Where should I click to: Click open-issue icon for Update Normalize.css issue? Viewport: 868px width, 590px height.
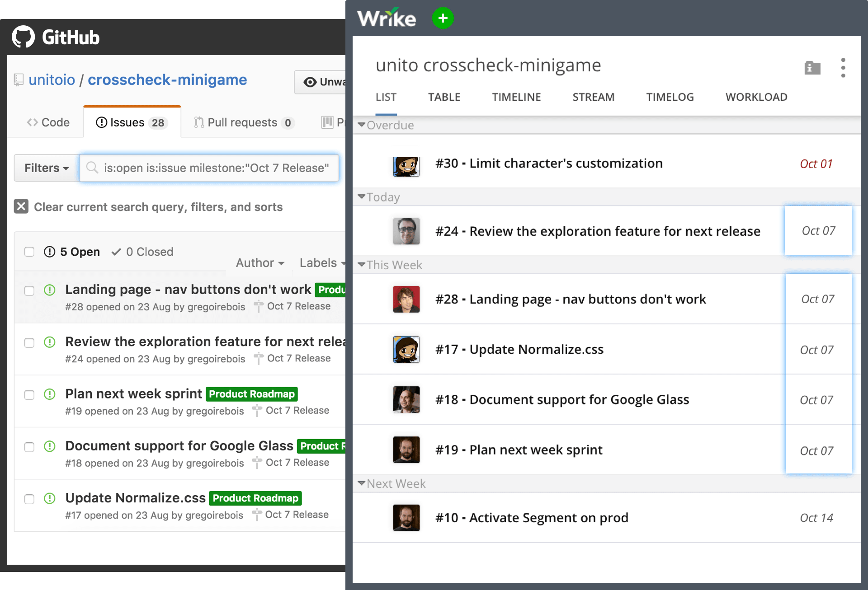point(50,498)
